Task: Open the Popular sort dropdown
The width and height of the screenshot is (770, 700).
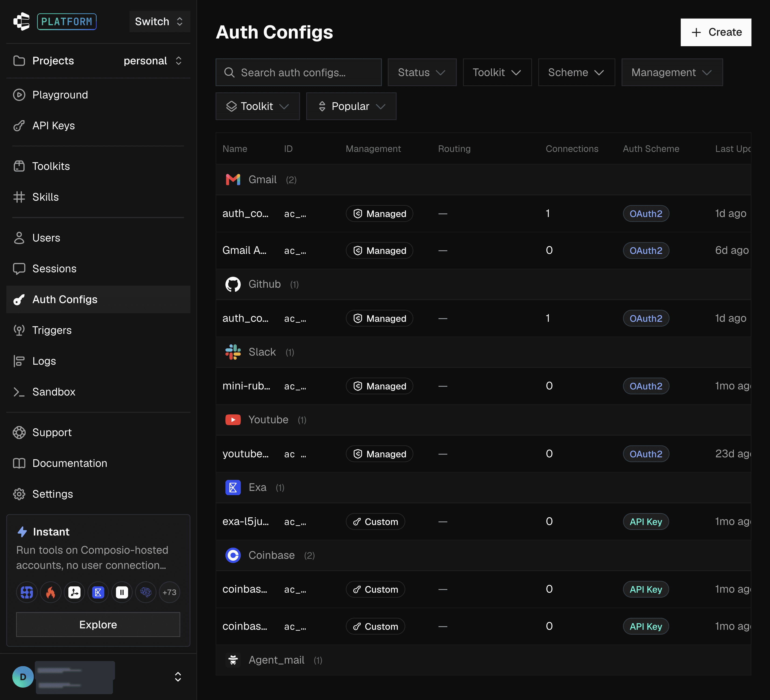Action: [x=351, y=106]
